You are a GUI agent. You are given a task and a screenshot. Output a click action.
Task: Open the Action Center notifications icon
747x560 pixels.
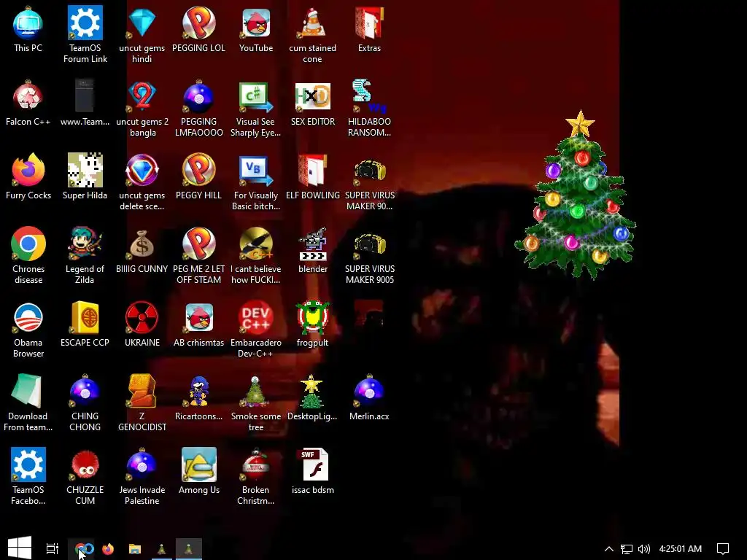point(723,549)
